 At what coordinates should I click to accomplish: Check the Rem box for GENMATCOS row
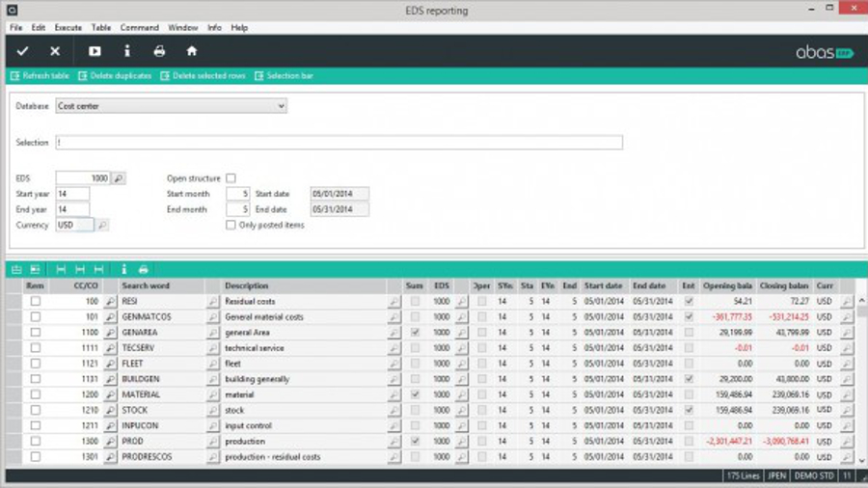click(36, 316)
